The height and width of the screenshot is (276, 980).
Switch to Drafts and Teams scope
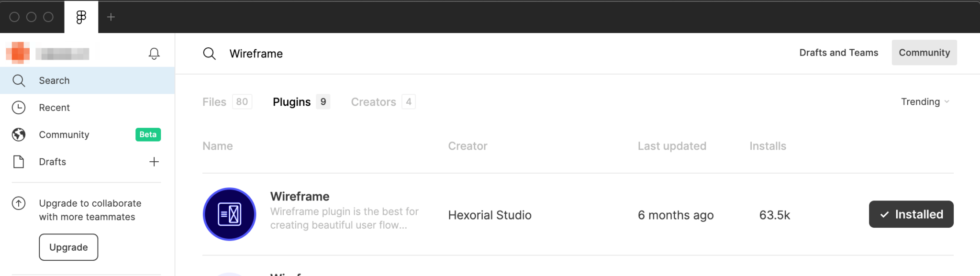839,53
